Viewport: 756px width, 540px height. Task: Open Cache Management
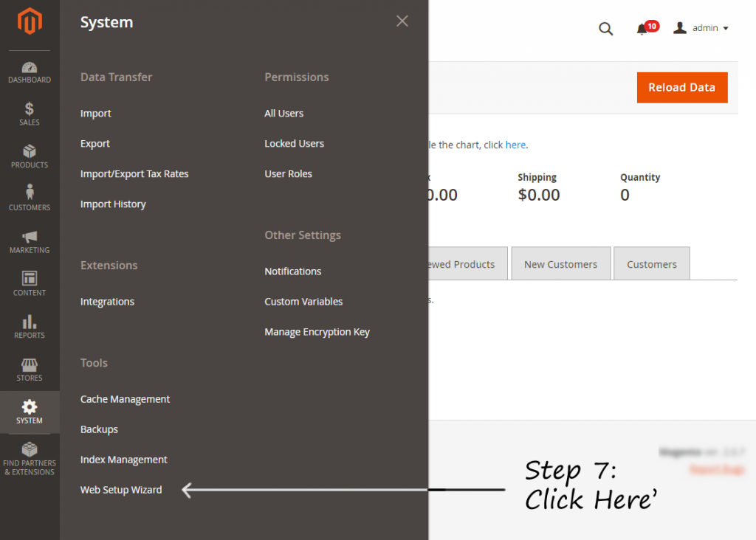(x=125, y=399)
